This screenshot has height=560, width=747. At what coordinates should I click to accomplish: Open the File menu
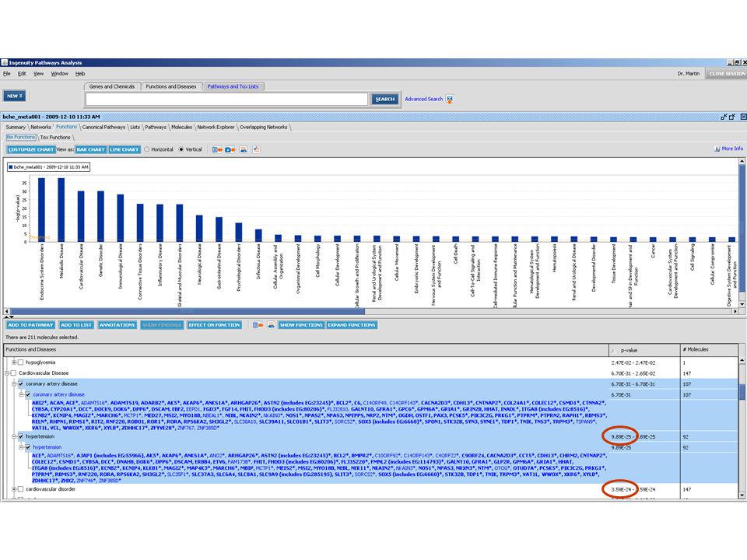7,74
